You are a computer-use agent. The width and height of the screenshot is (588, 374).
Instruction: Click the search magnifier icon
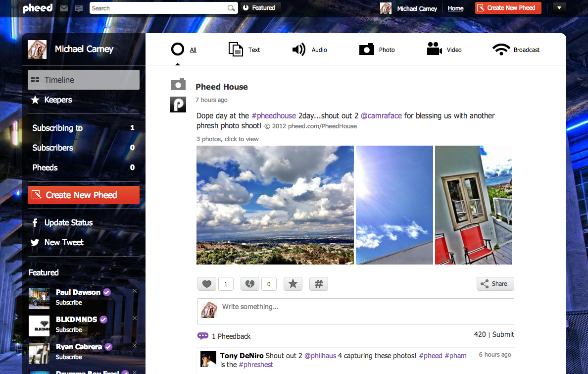click(x=231, y=8)
